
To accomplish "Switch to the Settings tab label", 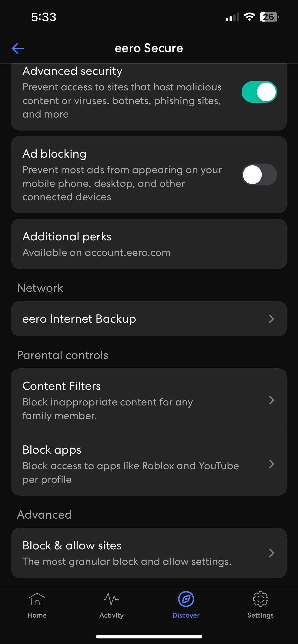I will [x=260, y=615].
